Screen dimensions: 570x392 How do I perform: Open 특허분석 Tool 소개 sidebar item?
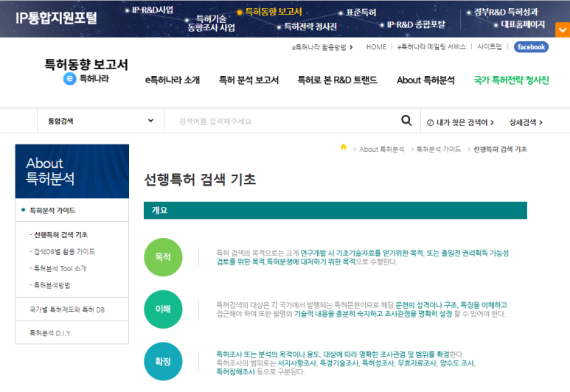(x=60, y=268)
